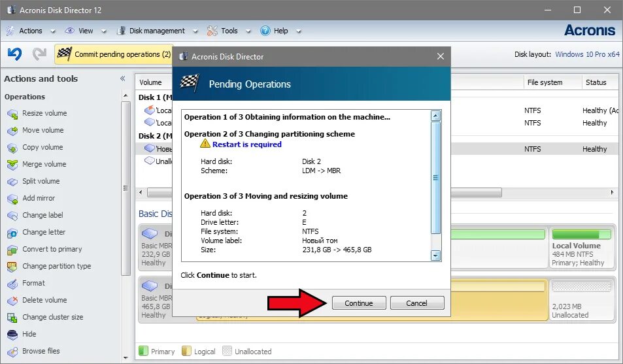Click the Logical legend color swatch
The height and width of the screenshot is (364, 623).
point(186,351)
